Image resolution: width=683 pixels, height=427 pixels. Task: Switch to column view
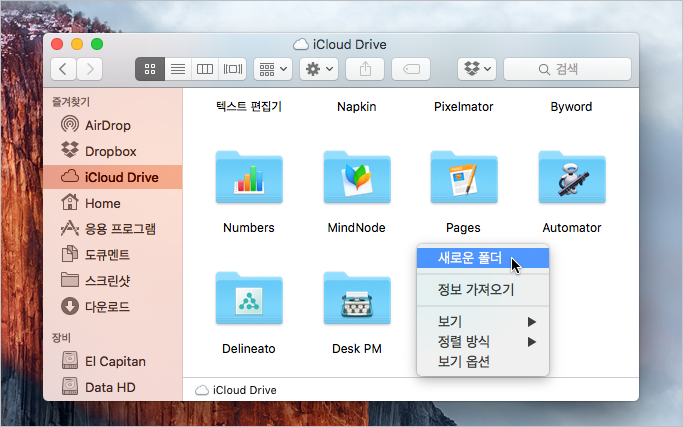tap(205, 69)
